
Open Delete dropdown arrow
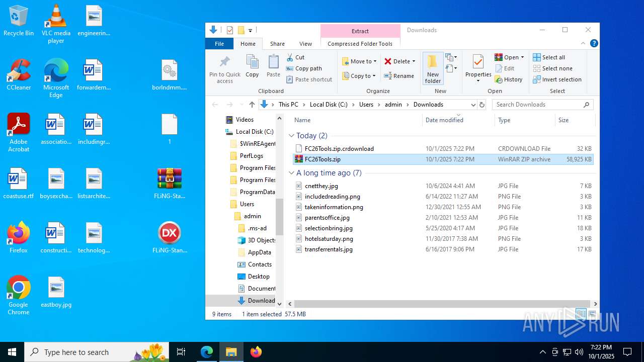pos(414,61)
